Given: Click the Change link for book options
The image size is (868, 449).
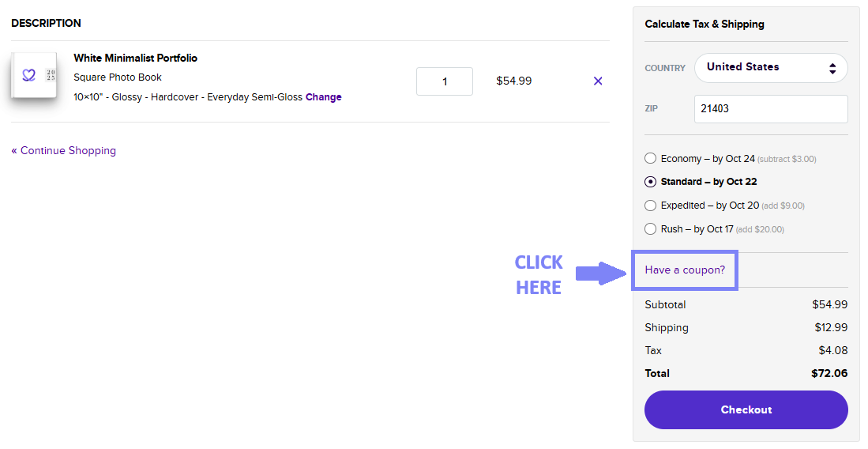Looking at the screenshot, I should point(324,97).
